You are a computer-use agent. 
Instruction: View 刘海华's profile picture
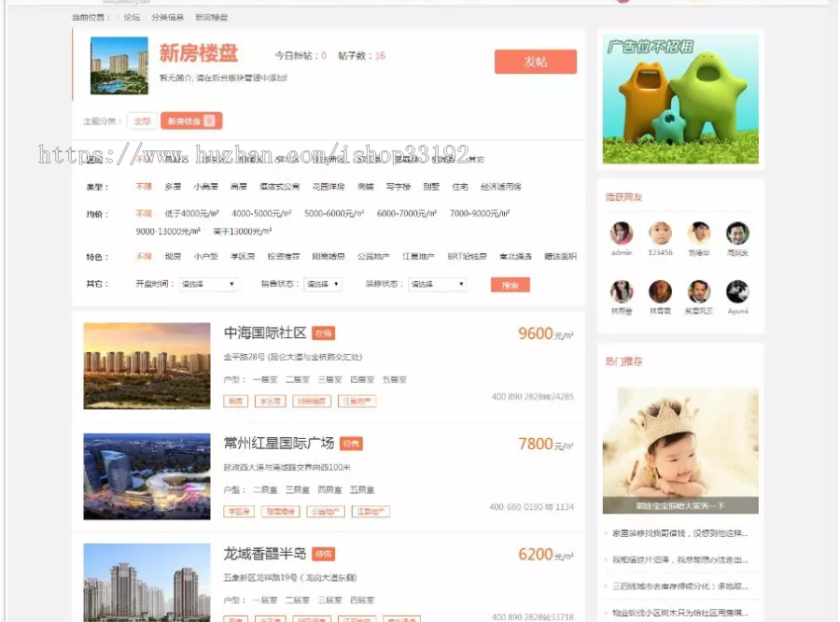pos(698,234)
